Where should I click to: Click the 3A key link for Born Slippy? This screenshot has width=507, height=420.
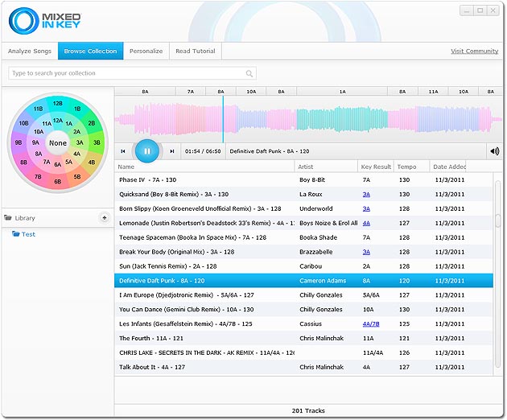coord(366,209)
